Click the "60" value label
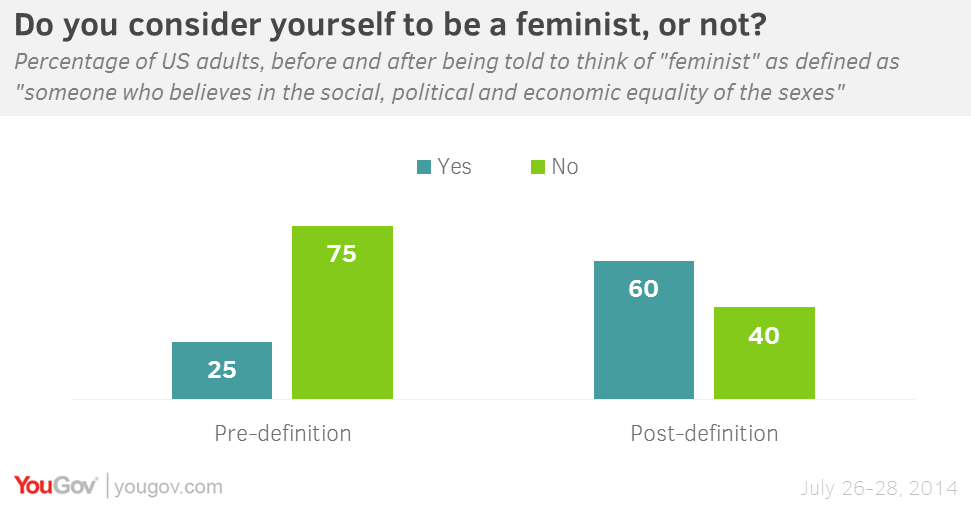This screenshot has width=971, height=510. coord(644,289)
